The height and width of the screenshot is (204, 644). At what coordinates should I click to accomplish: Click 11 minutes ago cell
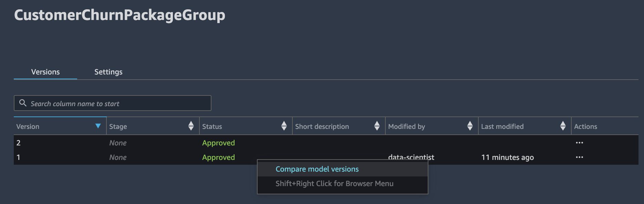(x=507, y=157)
